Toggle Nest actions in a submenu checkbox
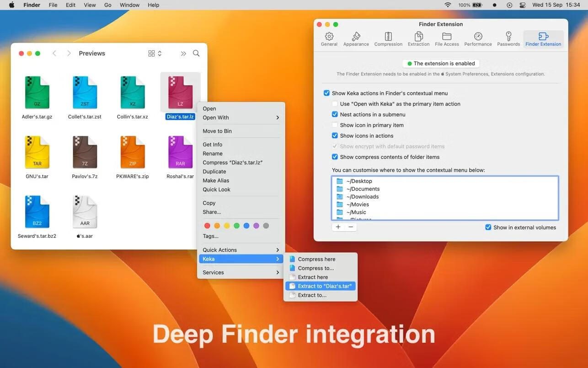Viewport: 588px width, 368px height. pyautogui.click(x=335, y=114)
